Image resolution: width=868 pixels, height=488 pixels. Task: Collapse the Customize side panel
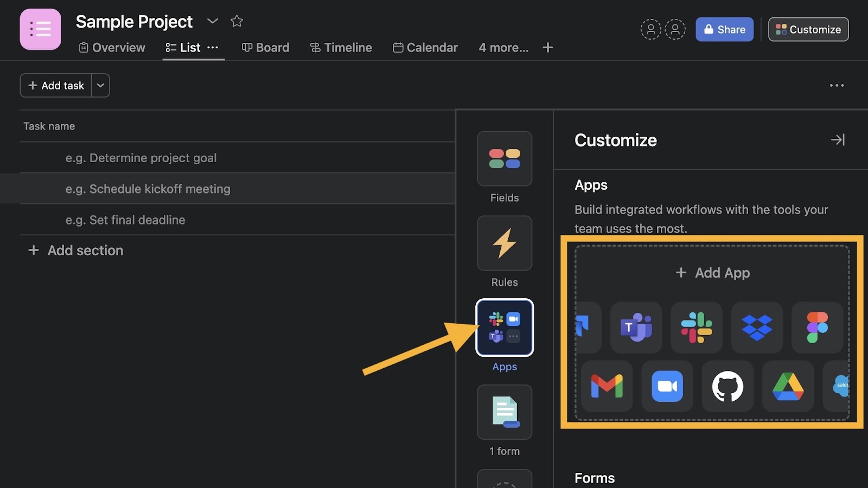click(838, 140)
